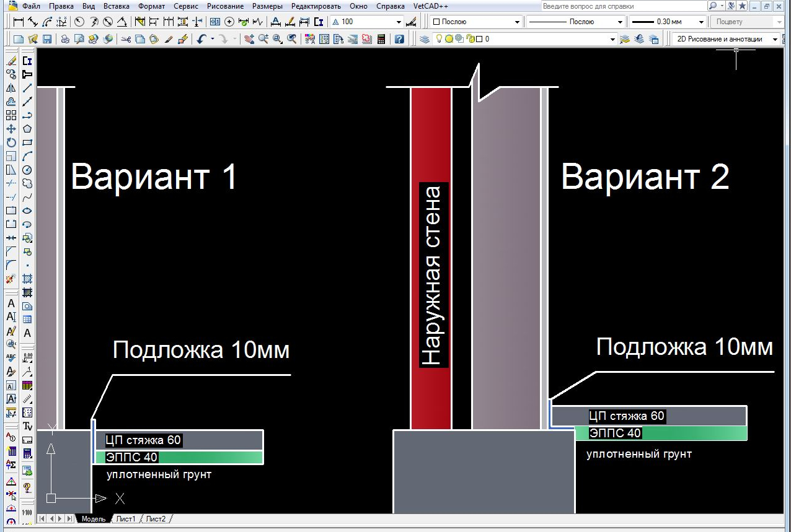Toggle the layer freeze sun icon
791x532 pixels.
pos(449,39)
